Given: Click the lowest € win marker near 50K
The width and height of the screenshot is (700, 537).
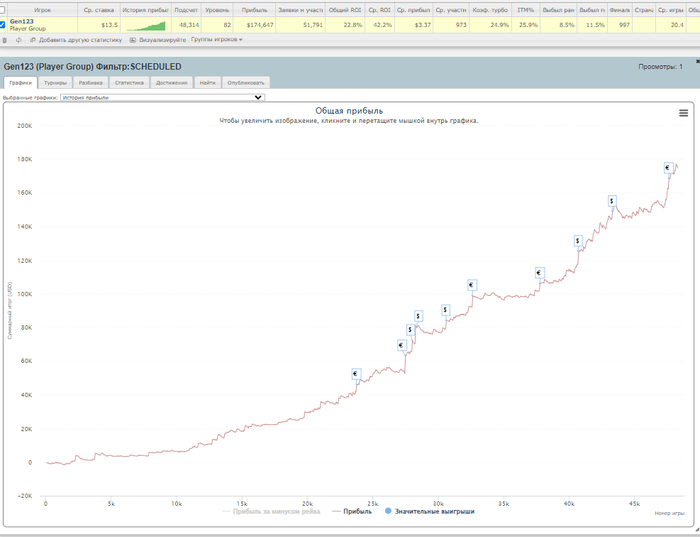Looking at the screenshot, I should (356, 374).
